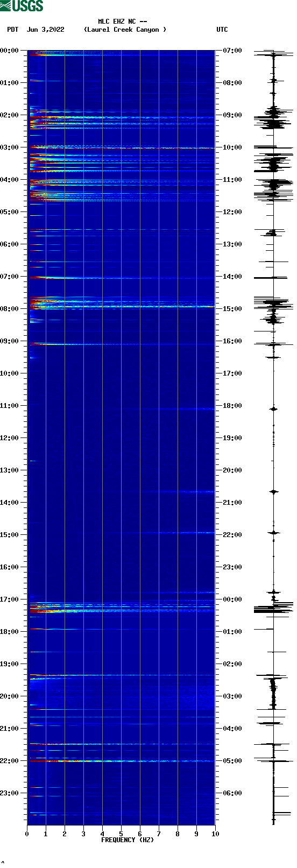This screenshot has width=297, height=868.
Task: Click the '(Laurel Creek Canyon )' label
Action: tap(125, 30)
